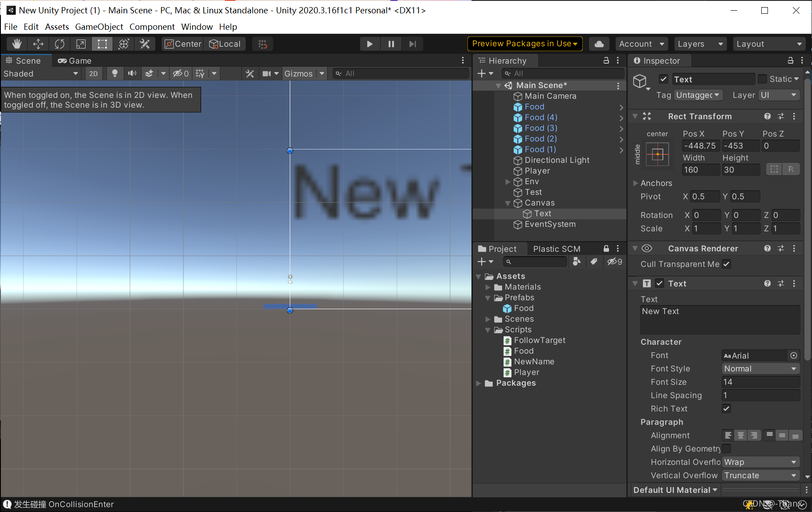The width and height of the screenshot is (812, 512).
Task: Click Hierarchy create plus button
Action: pyautogui.click(x=485, y=73)
